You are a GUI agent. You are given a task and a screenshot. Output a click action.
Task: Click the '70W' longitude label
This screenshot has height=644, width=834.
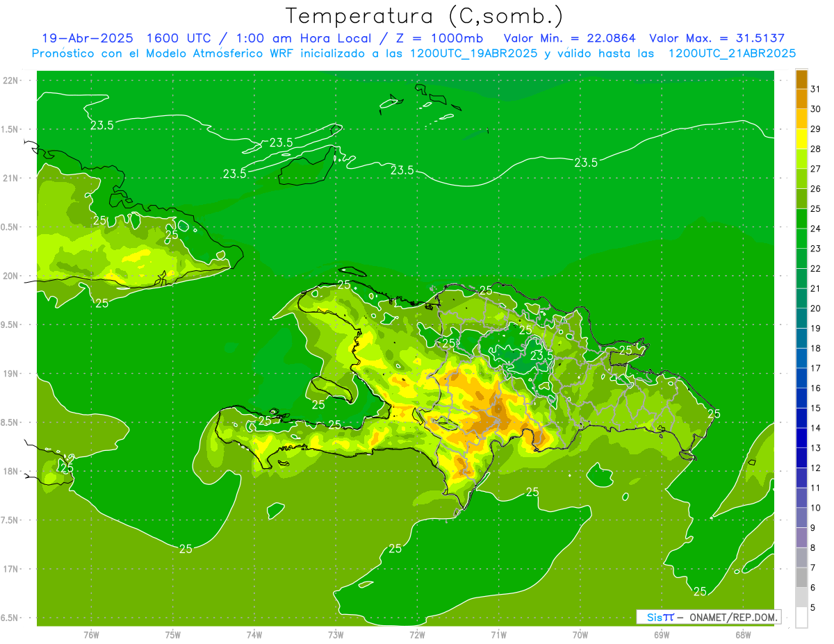[580, 636]
